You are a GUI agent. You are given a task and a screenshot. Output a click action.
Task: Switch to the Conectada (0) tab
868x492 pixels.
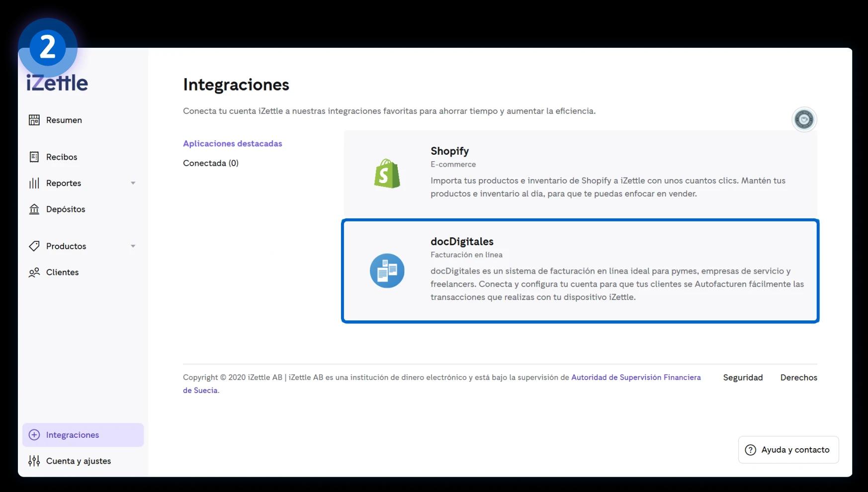[211, 163]
